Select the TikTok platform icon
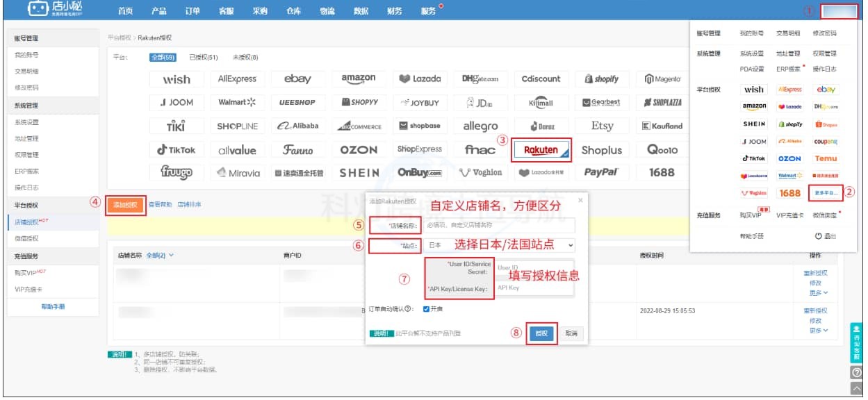The width and height of the screenshot is (868, 400). click(x=176, y=149)
